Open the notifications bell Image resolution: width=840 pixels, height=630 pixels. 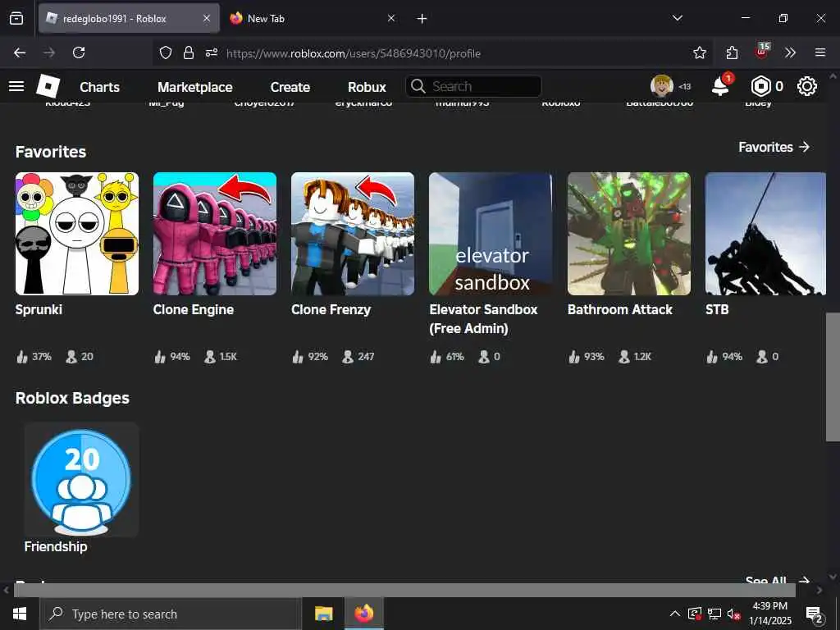pos(720,86)
